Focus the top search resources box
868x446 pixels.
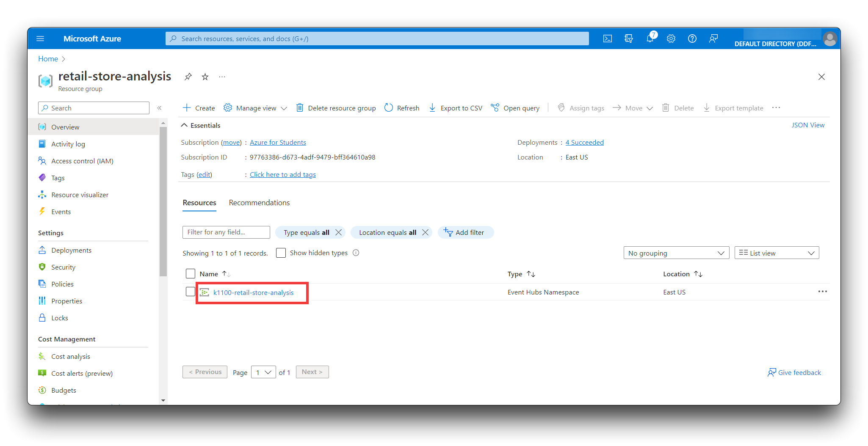pyautogui.click(x=377, y=39)
